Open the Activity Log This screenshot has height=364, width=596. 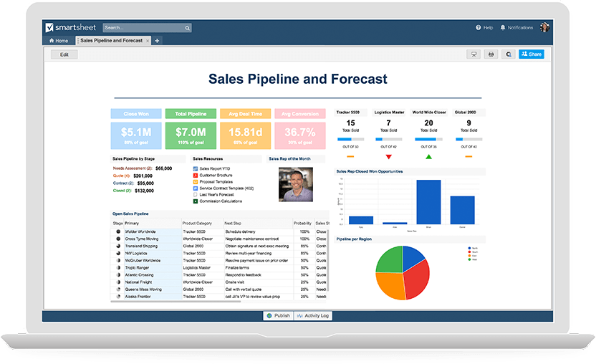click(x=312, y=315)
